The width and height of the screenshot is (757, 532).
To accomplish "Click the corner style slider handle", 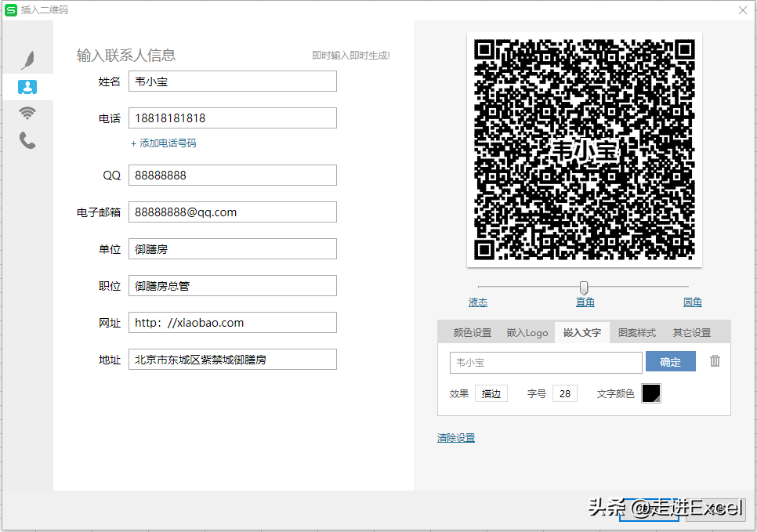I will pos(584,288).
